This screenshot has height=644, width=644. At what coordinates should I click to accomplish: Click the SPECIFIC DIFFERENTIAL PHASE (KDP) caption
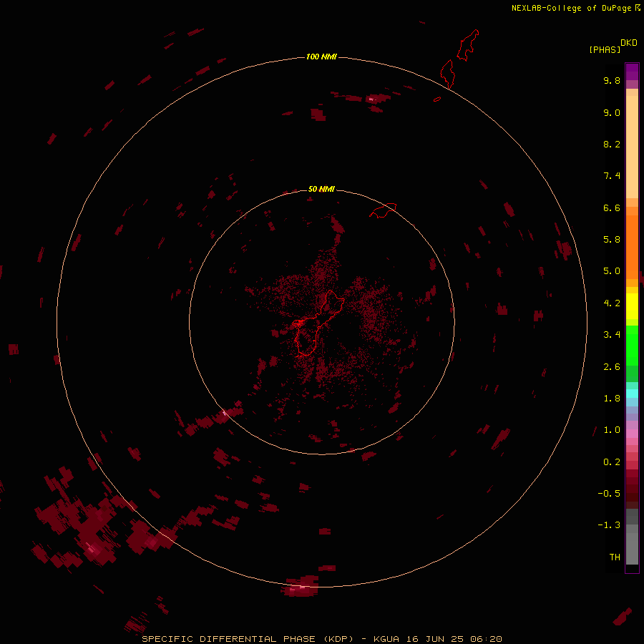(x=248, y=639)
